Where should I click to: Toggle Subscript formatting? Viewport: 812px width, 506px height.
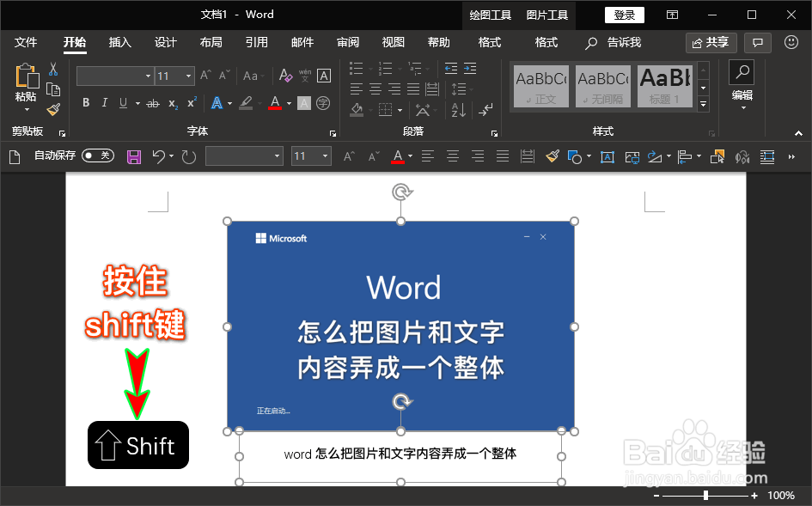point(173,104)
